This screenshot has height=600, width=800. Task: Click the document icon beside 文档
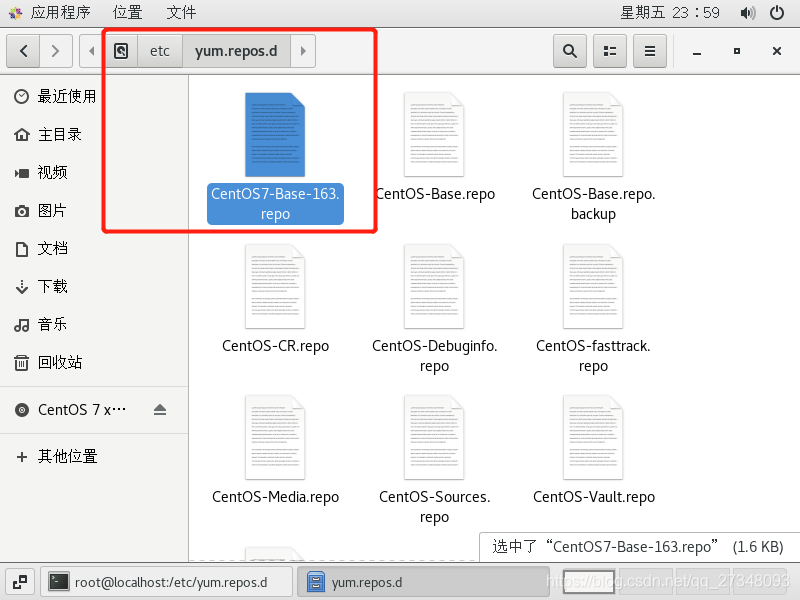[21, 249]
